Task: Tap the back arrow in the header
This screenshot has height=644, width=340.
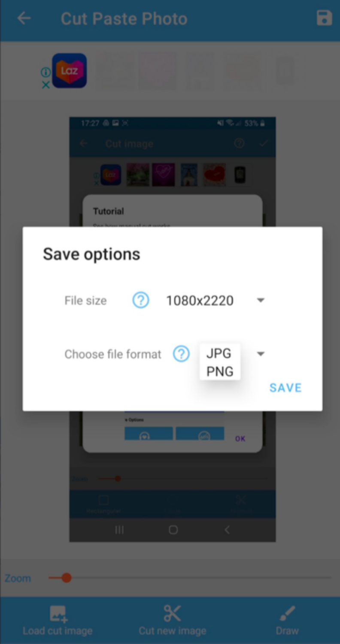Action: pyautogui.click(x=24, y=18)
